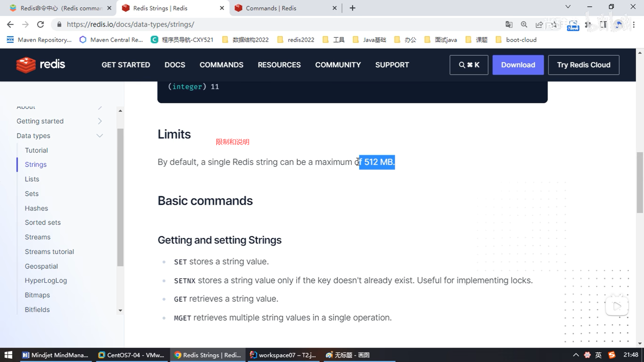The width and height of the screenshot is (644, 362).
Task: Open the Sorted sets sidebar link
Action: pos(43,223)
